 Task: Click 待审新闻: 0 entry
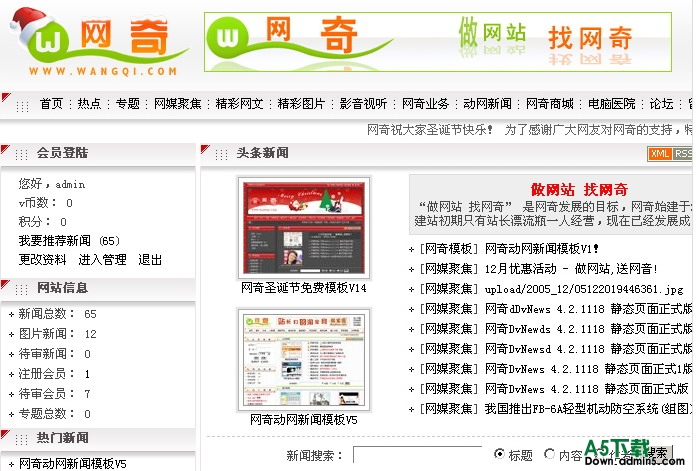pos(54,354)
